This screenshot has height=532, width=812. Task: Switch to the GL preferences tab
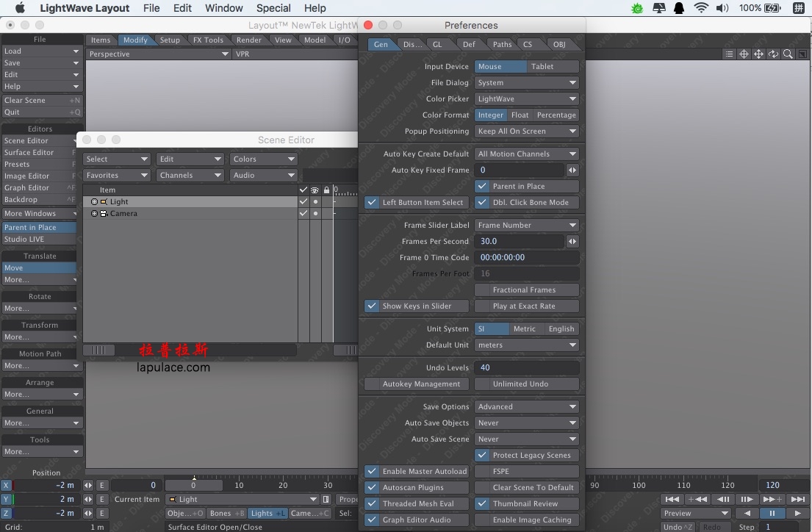tap(437, 45)
